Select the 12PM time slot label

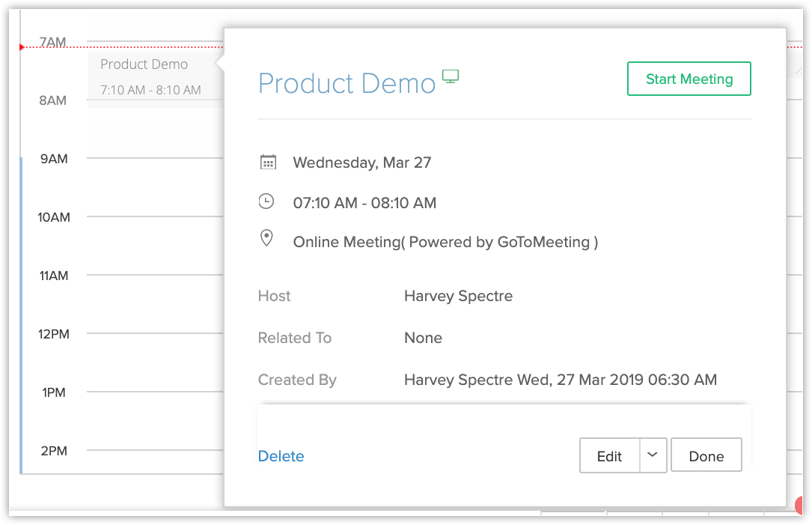54,334
